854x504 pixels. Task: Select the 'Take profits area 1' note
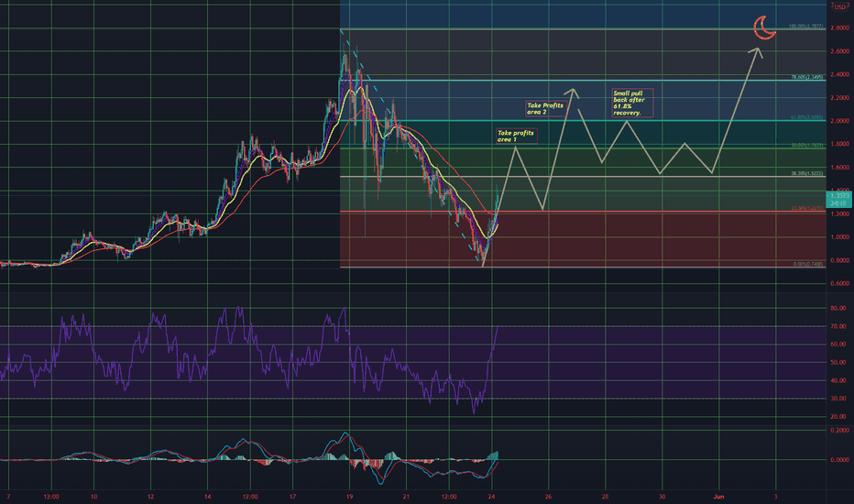(516, 137)
